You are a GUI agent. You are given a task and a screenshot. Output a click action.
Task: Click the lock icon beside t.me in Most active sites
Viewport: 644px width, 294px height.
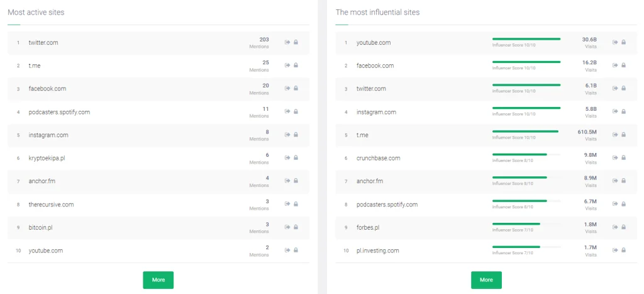point(296,65)
